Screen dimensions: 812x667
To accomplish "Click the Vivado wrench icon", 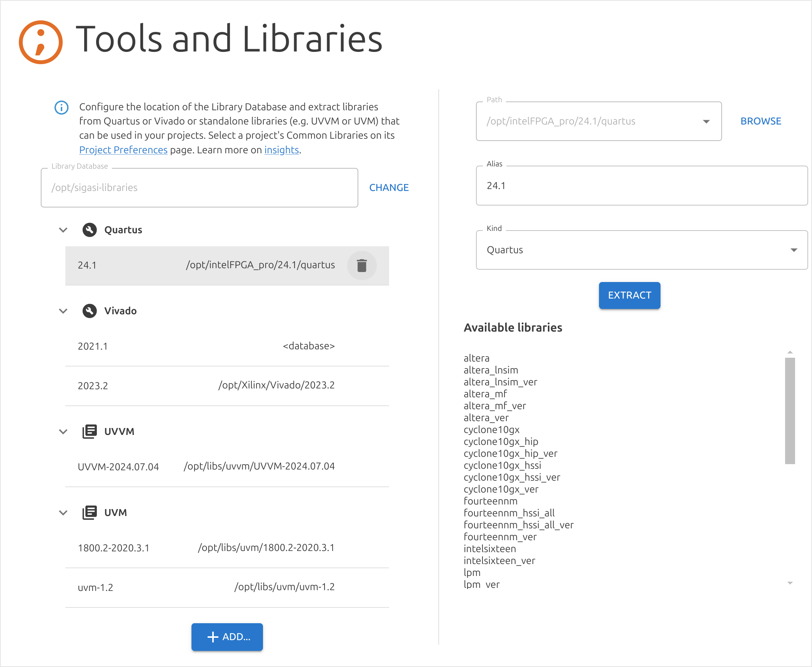I will click(x=90, y=311).
